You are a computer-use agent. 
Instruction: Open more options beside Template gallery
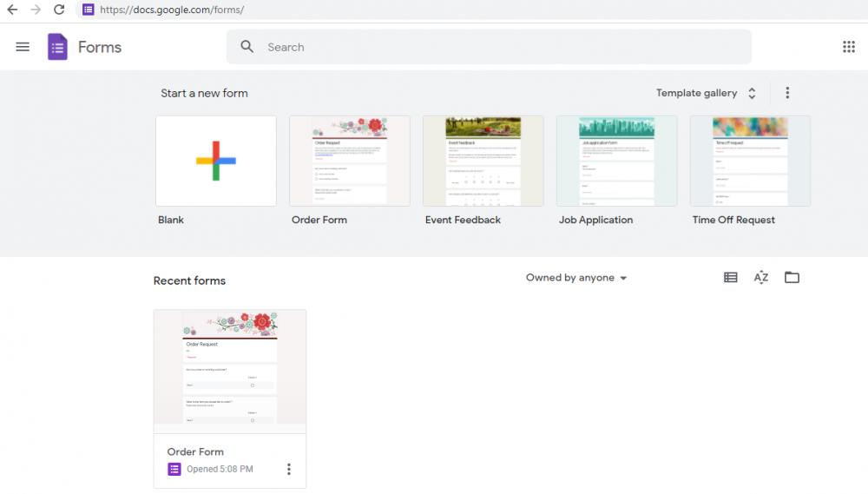[x=787, y=93]
